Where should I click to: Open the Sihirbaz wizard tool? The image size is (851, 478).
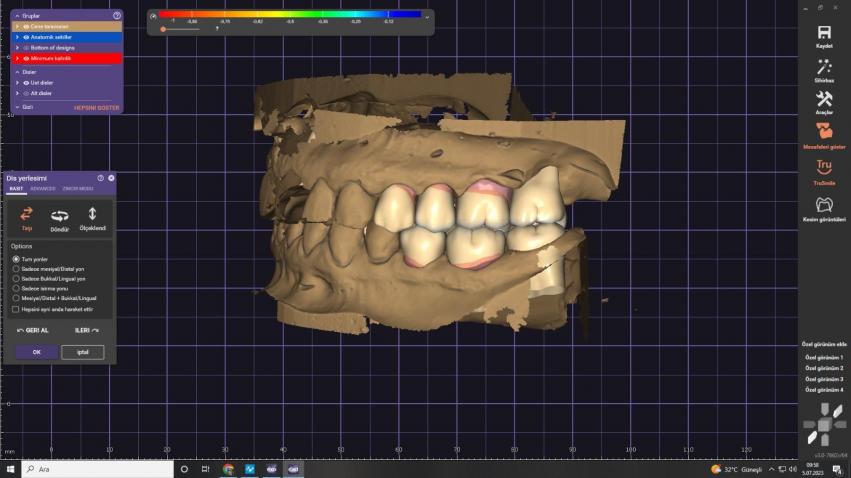824,66
